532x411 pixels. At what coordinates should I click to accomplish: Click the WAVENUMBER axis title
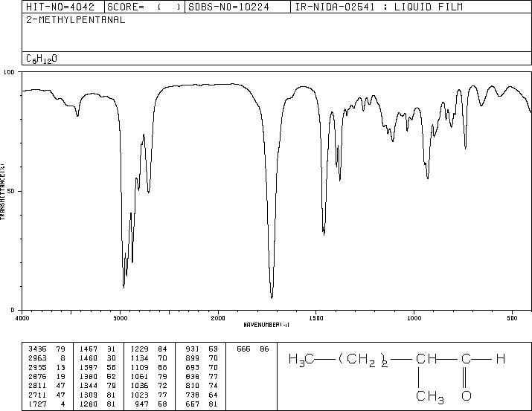266,325
